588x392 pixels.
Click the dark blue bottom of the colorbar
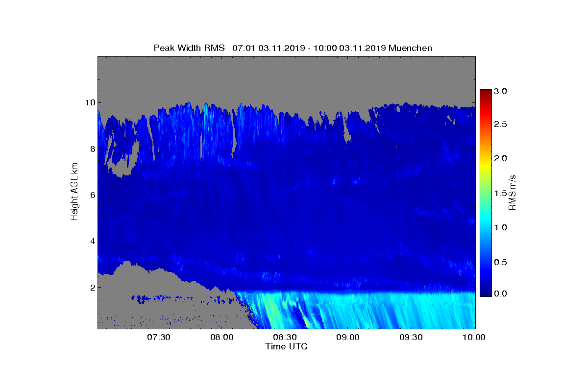(486, 294)
